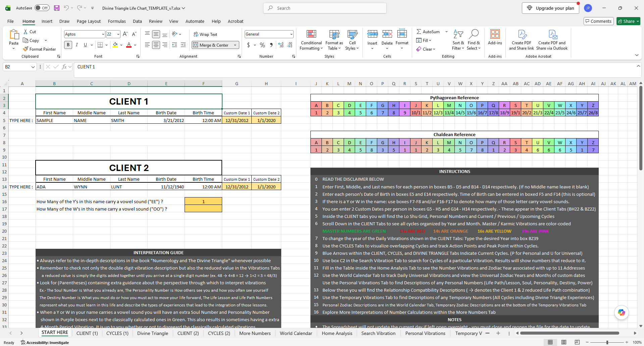Open the File menu
Screen dimensions: 644x346
tap(11, 21)
